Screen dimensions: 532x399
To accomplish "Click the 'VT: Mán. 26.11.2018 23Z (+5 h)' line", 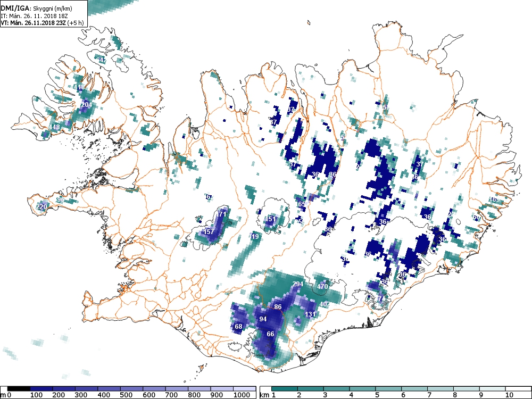I will click(41, 23).
